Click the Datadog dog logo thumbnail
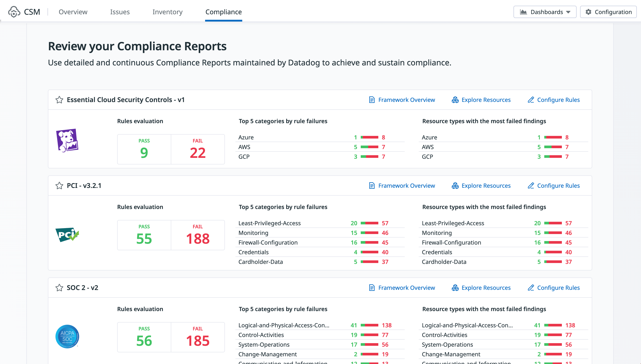This screenshot has height=364, width=641. point(67,141)
